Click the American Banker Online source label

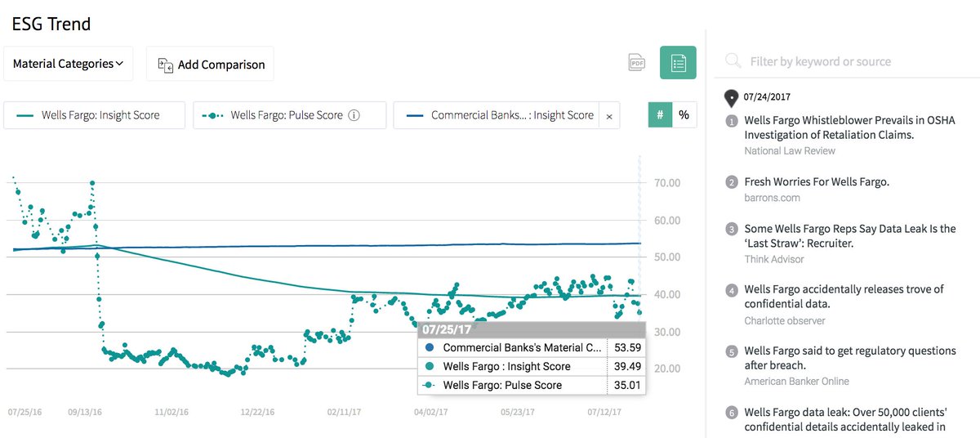(796, 381)
